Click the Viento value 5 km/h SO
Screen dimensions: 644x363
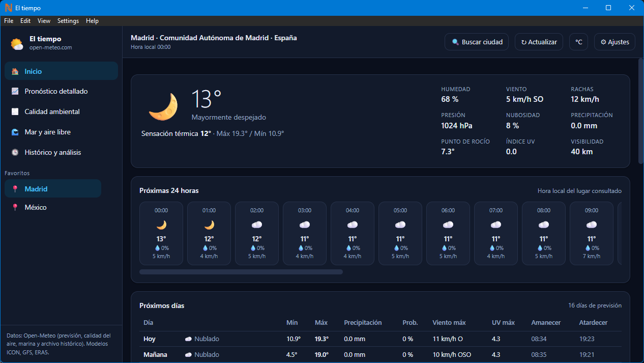pos(524,99)
